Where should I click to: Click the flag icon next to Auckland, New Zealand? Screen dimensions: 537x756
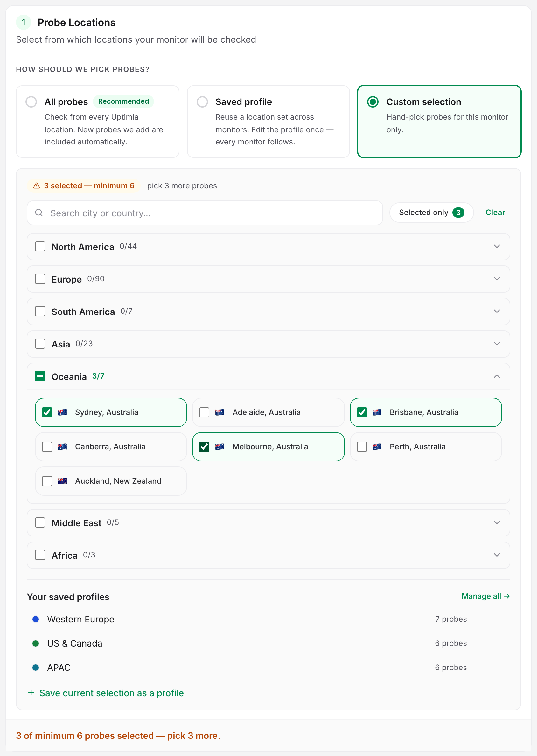coord(62,481)
